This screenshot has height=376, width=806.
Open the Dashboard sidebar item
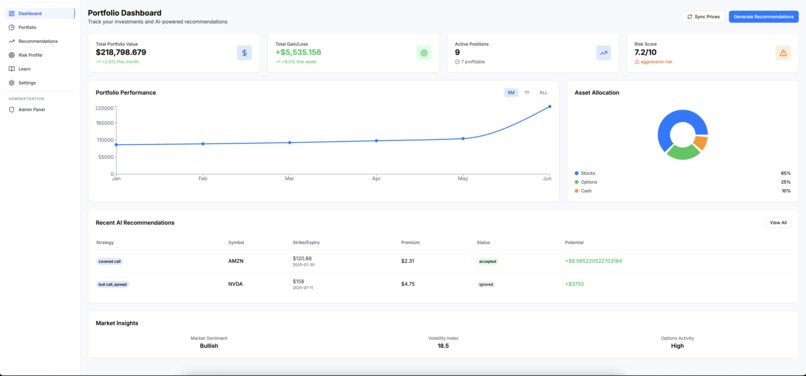[x=40, y=13]
